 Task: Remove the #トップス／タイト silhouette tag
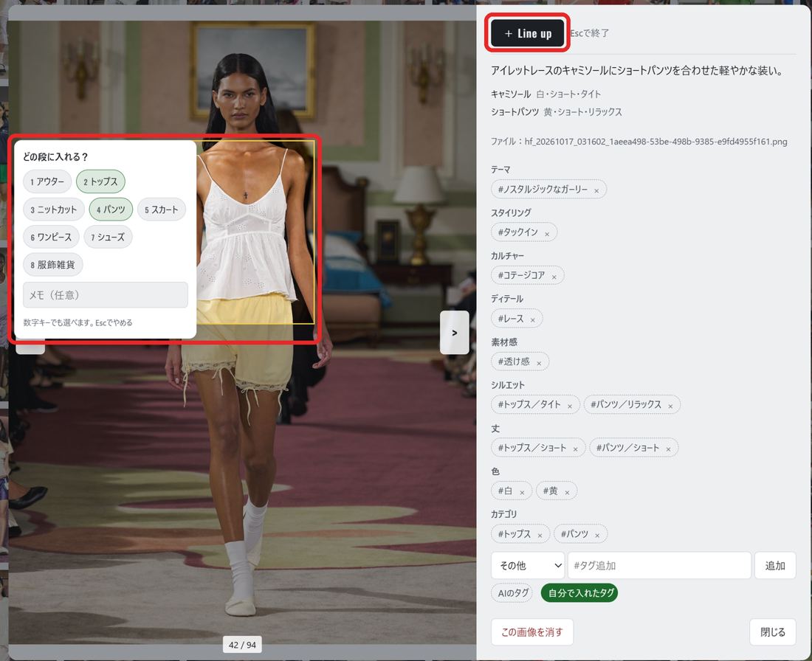pos(570,406)
